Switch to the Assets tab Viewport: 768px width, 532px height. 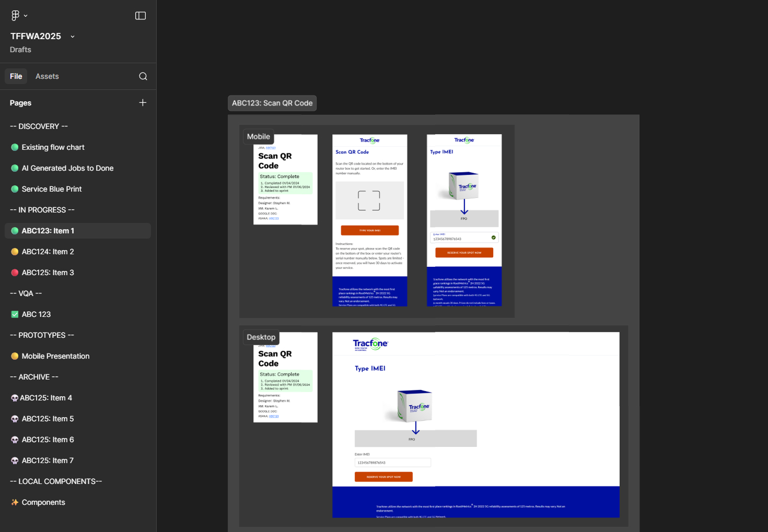coord(47,76)
